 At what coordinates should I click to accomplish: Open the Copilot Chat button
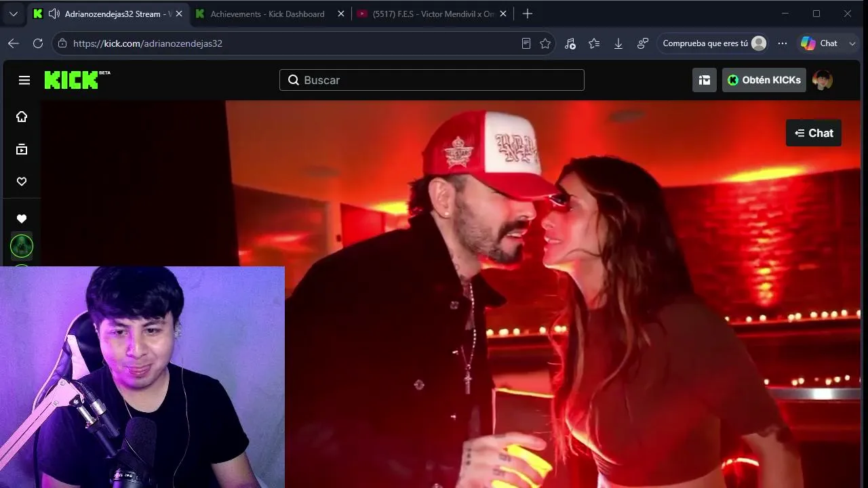(819, 43)
